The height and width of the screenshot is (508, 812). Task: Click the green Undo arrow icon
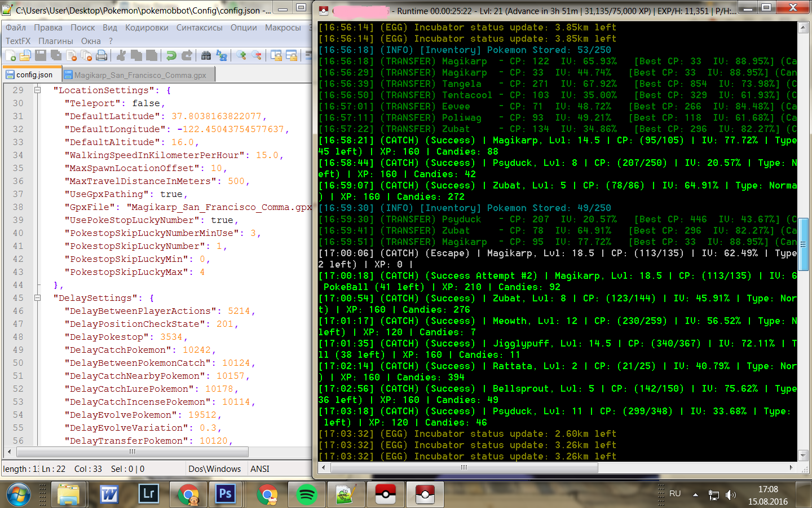click(171, 55)
